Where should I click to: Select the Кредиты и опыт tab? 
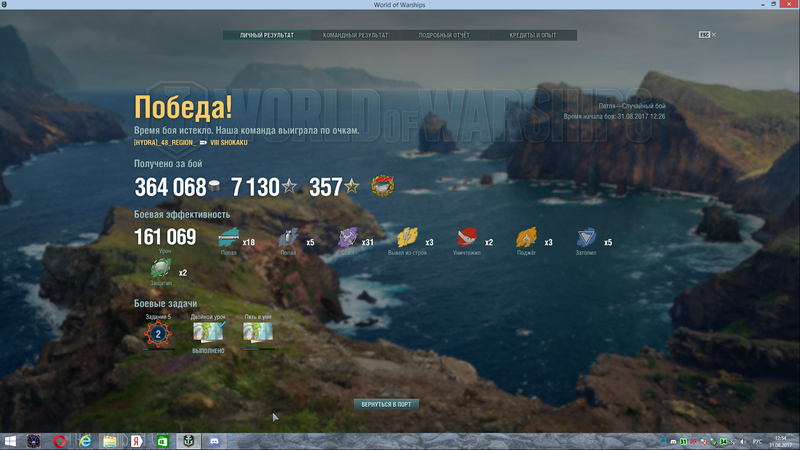click(x=533, y=35)
